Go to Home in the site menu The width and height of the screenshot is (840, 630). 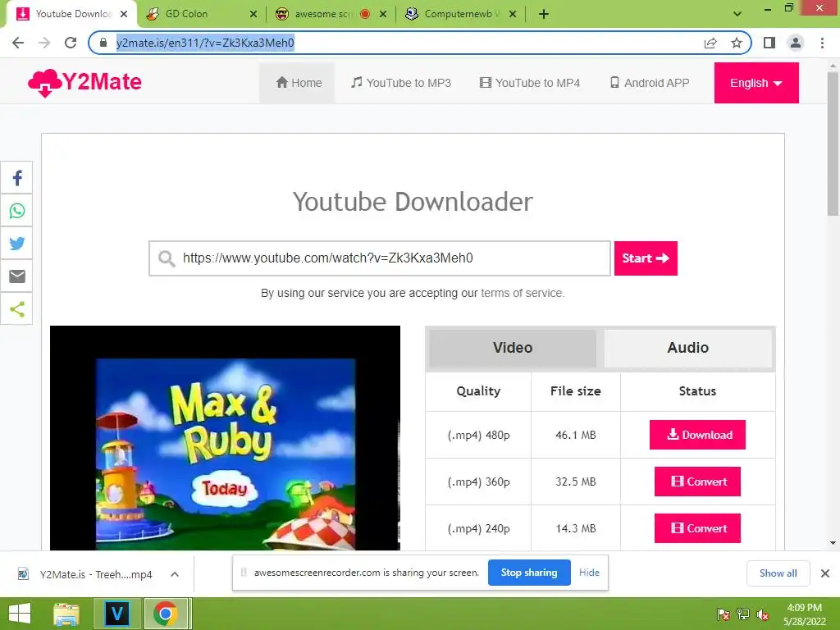tap(299, 83)
